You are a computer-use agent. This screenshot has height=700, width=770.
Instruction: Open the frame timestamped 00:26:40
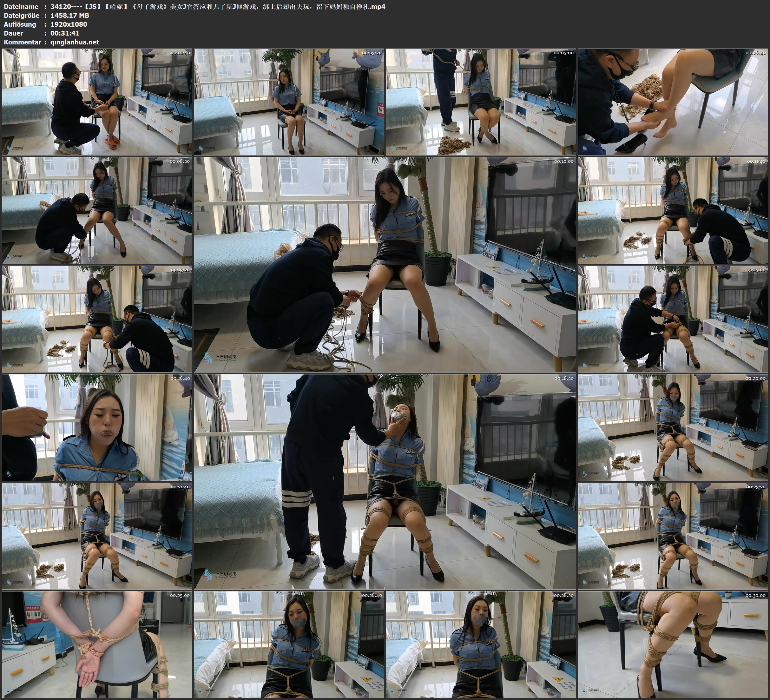(x=289, y=644)
